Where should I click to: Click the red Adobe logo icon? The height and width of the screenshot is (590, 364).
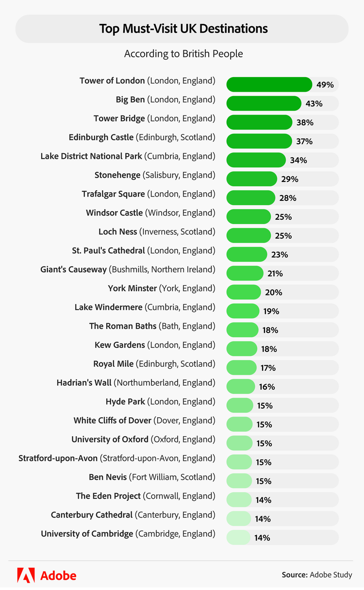[x=26, y=575]
